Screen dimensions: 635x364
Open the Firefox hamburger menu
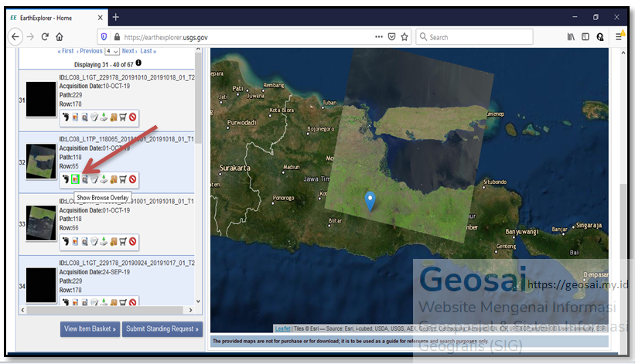click(x=620, y=37)
